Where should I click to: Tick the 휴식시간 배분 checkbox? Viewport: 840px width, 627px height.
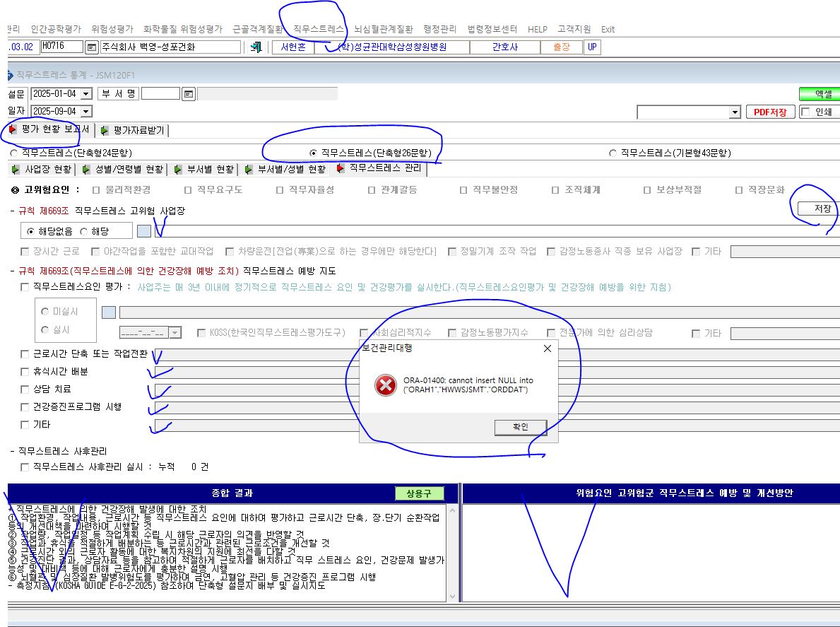tap(25, 371)
